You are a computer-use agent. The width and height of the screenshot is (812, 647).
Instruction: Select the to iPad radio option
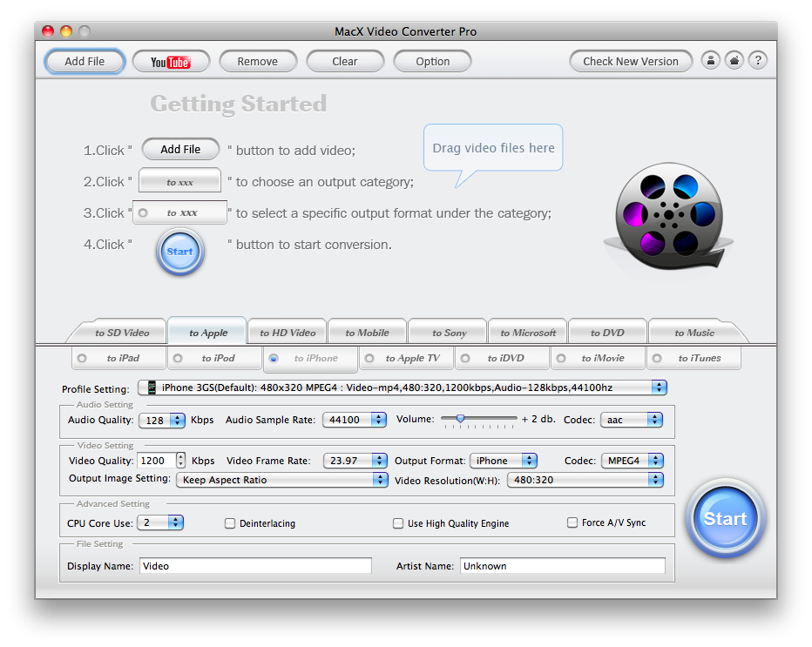point(119,358)
